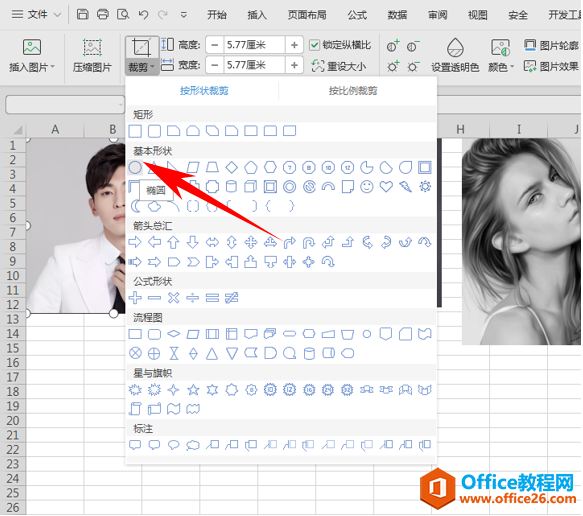The width and height of the screenshot is (583, 516).
Task: Click the 图片轮廓 button
Action: [551, 45]
